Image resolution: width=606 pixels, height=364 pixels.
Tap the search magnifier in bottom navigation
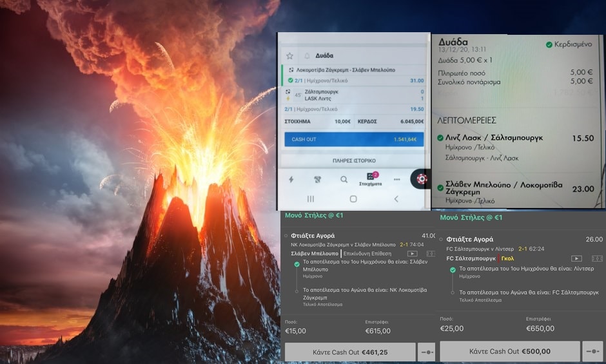coord(344,180)
